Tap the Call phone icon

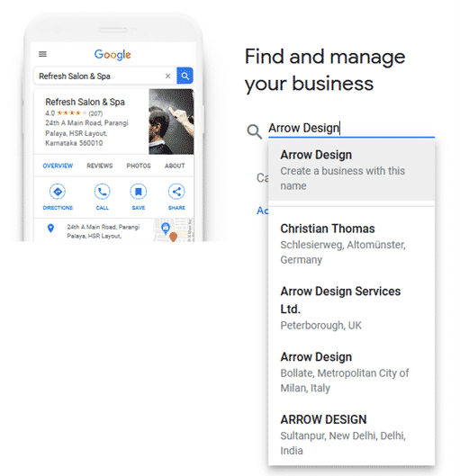[x=102, y=192]
